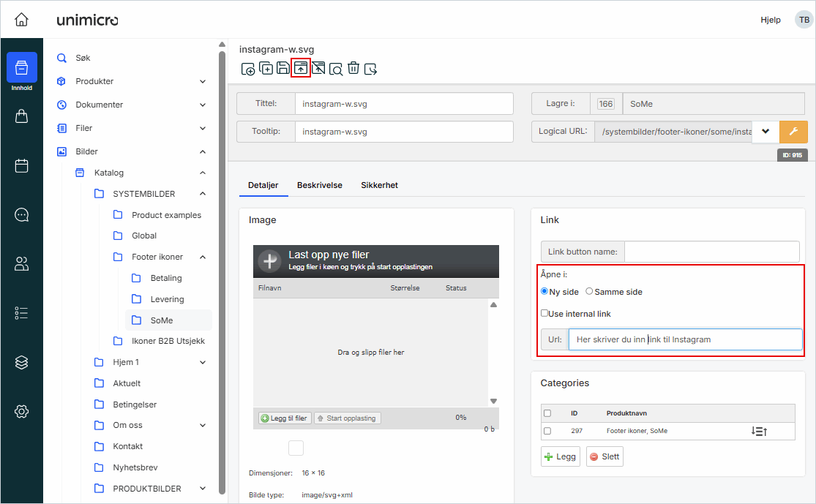Click the preview magnifier toolbar icon

pyautogui.click(x=336, y=69)
